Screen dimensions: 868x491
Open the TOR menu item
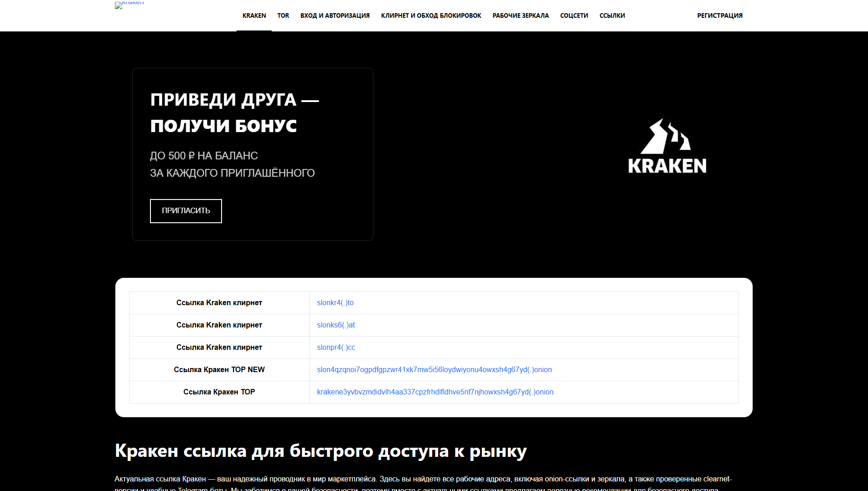pyautogui.click(x=283, y=15)
